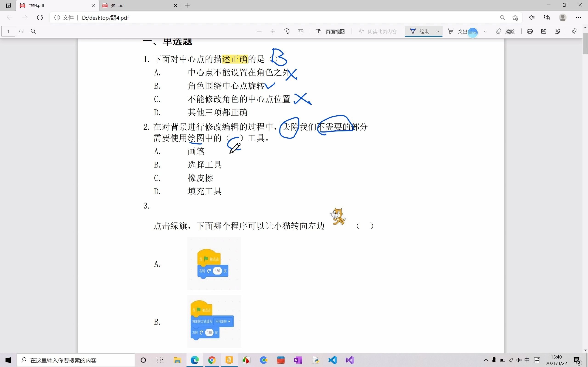Image resolution: width=588 pixels, height=367 pixels.
Task: Click the Save As icon
Action: pyautogui.click(x=558, y=31)
